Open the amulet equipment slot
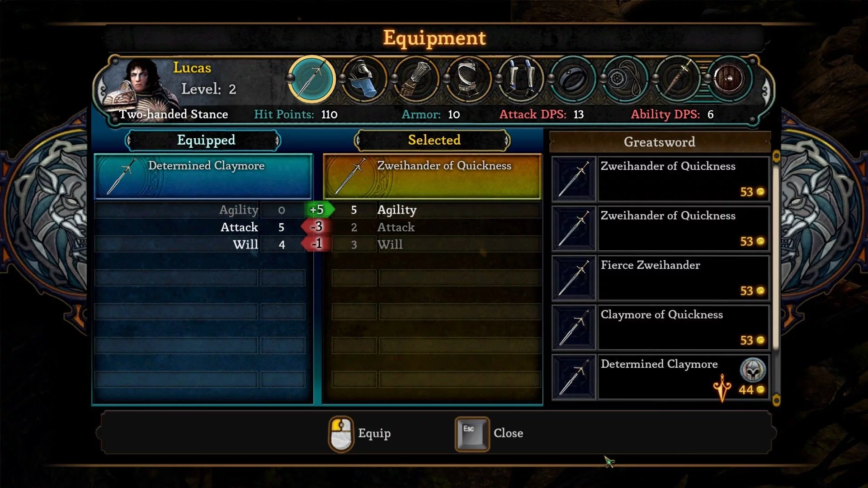 coord(625,79)
